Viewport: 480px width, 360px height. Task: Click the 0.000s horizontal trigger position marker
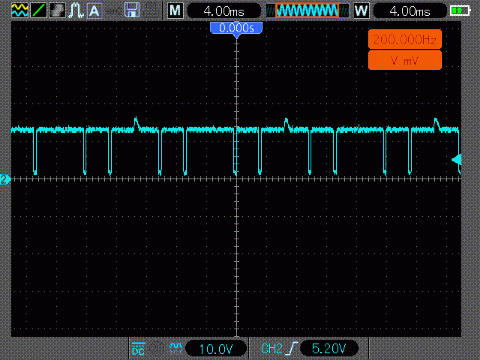pyautogui.click(x=236, y=29)
